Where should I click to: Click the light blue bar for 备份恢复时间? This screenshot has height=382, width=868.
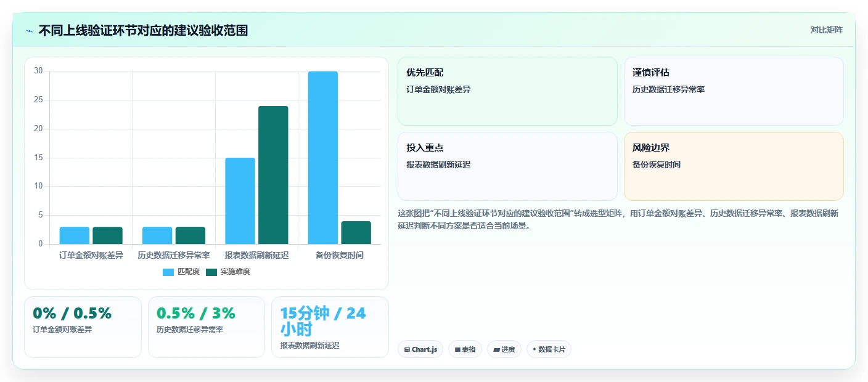[323, 158]
